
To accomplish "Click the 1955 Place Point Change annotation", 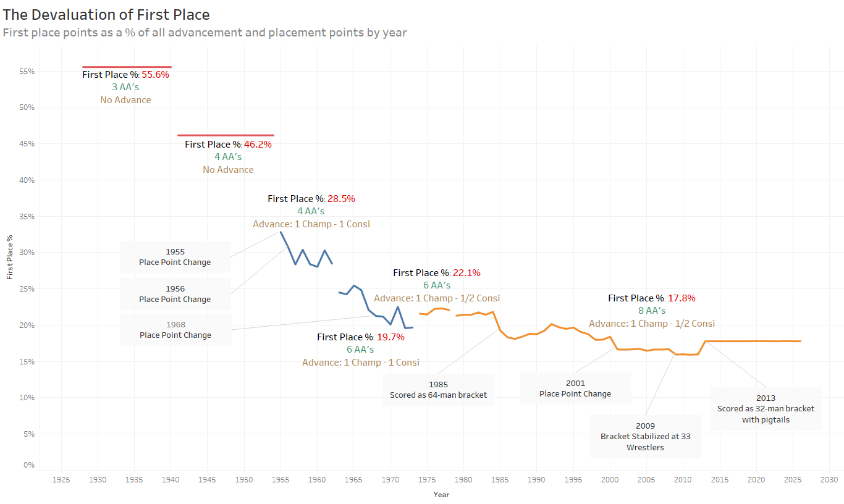I will coord(175,257).
